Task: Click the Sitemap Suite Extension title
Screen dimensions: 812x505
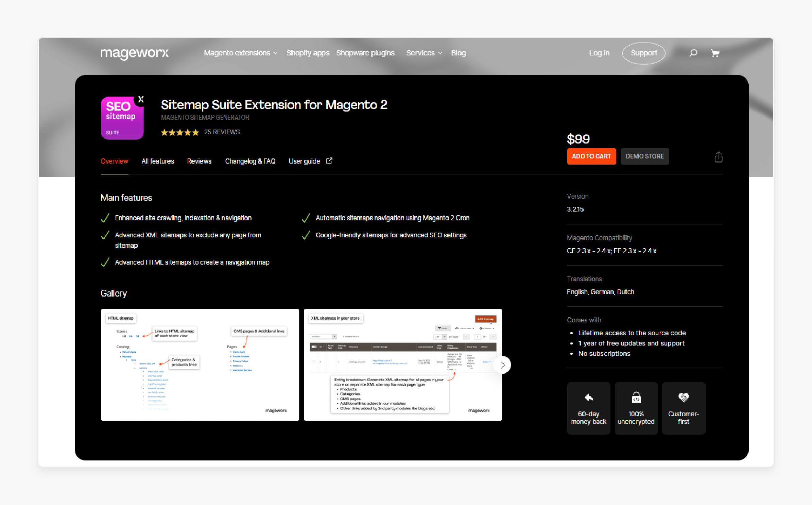Action: coord(274,105)
